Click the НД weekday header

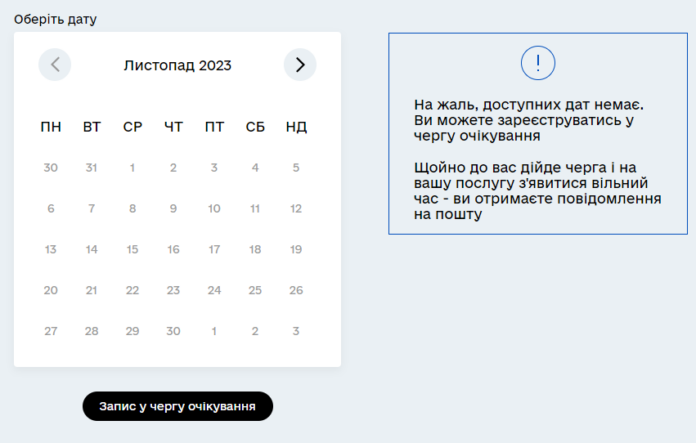[296, 127]
